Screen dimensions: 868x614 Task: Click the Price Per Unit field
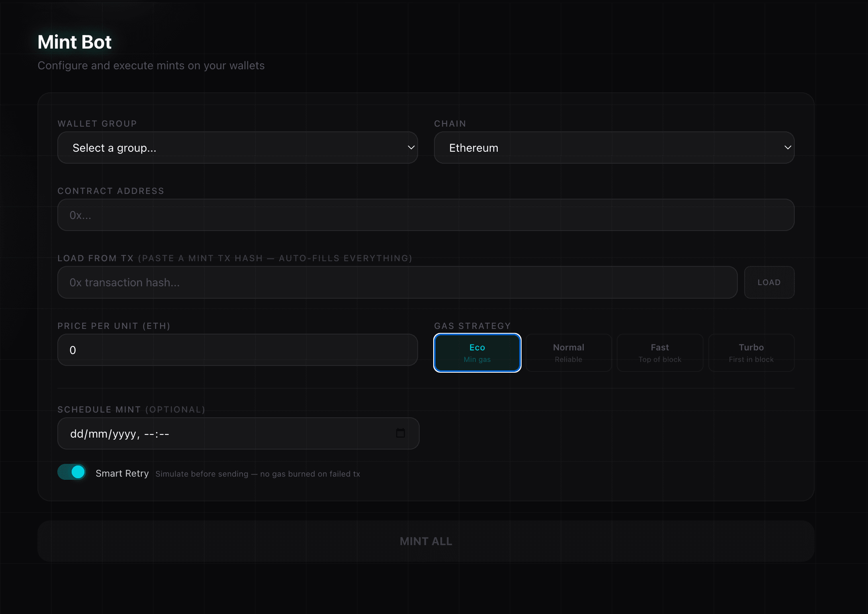tap(237, 350)
